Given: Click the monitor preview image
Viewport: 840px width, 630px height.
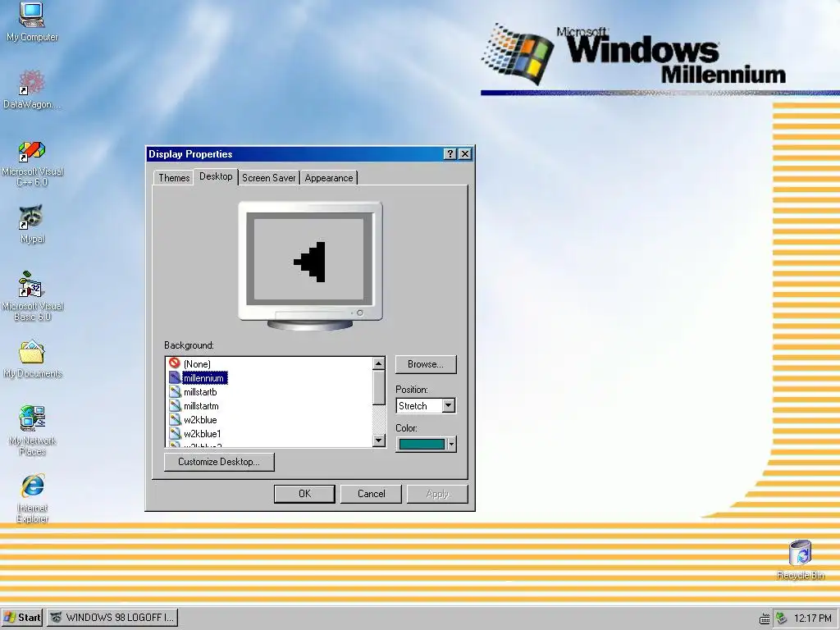Looking at the screenshot, I should 310,265.
